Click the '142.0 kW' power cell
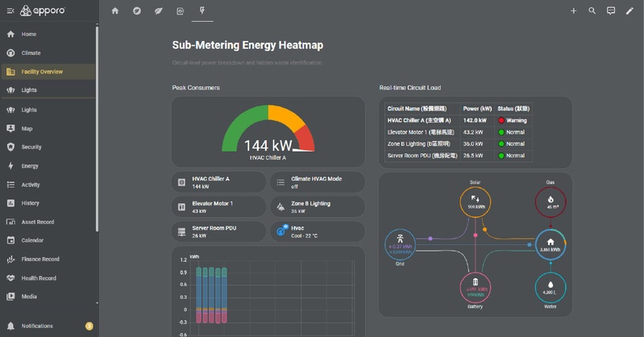Viewport: 644px width, 337px height. click(475, 120)
